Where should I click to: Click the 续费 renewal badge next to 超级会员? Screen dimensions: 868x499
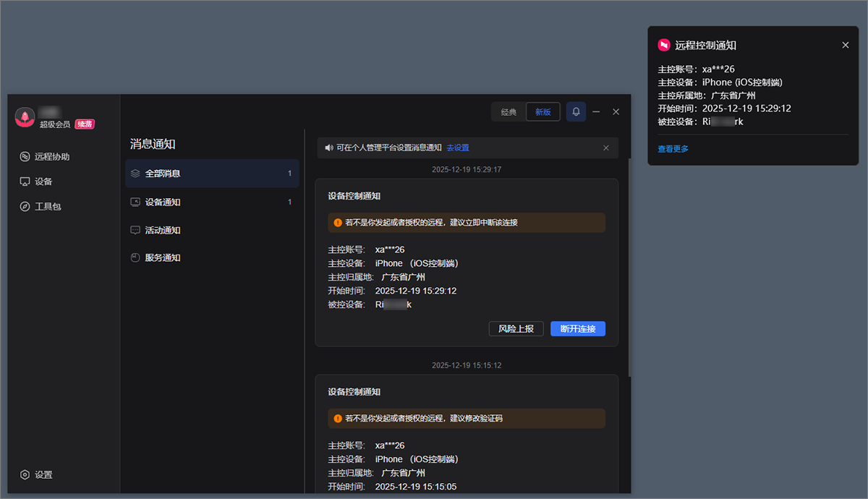coord(85,124)
